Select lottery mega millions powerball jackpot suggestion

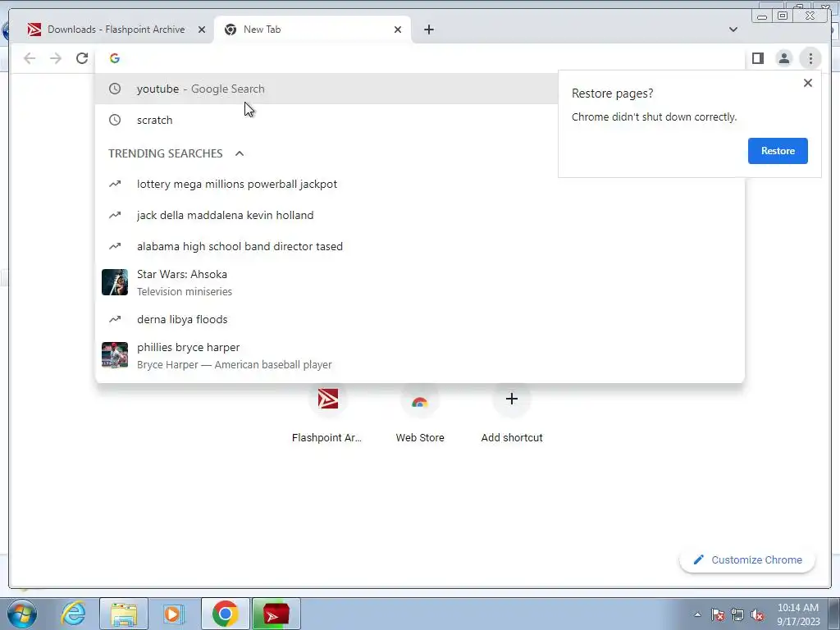point(419,185)
